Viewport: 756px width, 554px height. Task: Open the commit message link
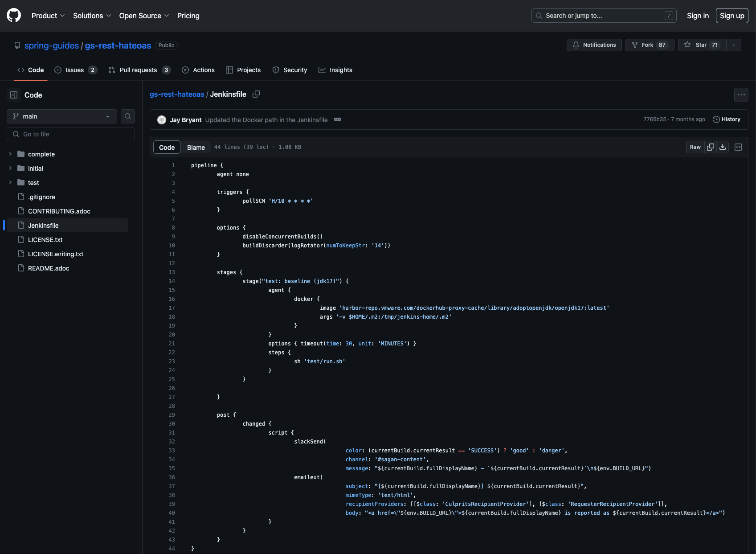(x=266, y=120)
